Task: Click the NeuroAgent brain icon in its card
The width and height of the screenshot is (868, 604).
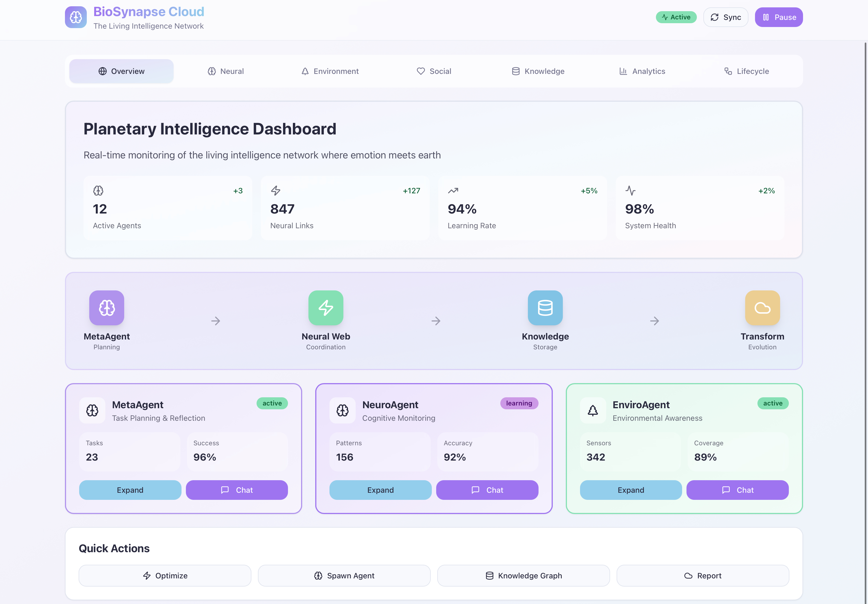Action: [x=343, y=410]
